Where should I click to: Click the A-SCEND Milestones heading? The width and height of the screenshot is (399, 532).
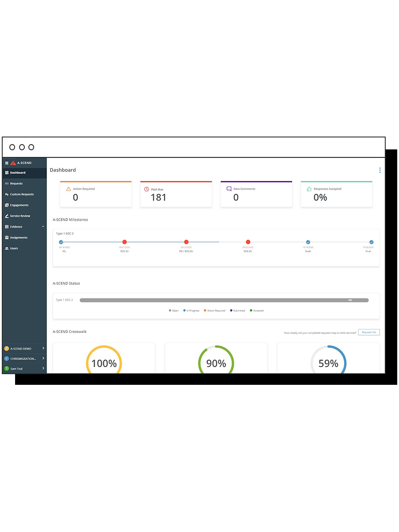[x=70, y=219]
